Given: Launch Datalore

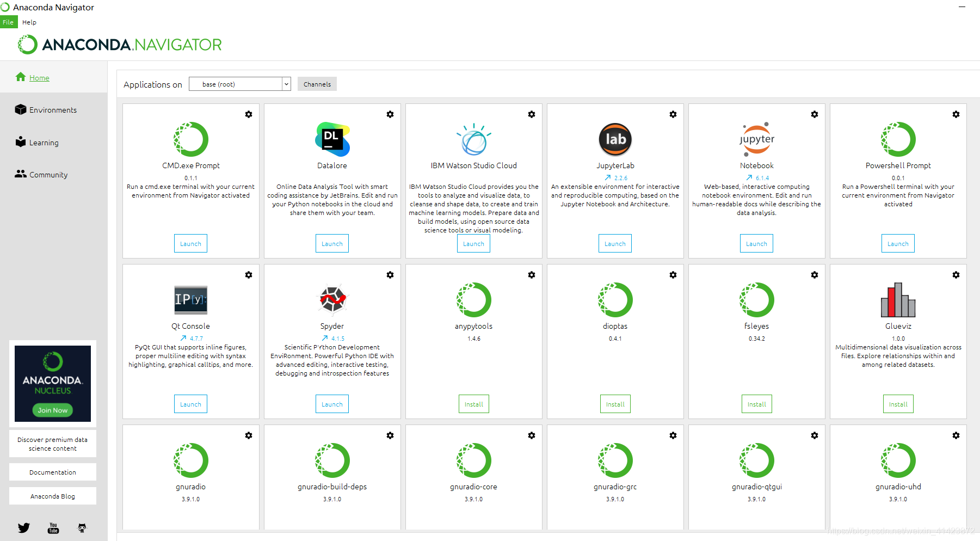Looking at the screenshot, I should 332,243.
